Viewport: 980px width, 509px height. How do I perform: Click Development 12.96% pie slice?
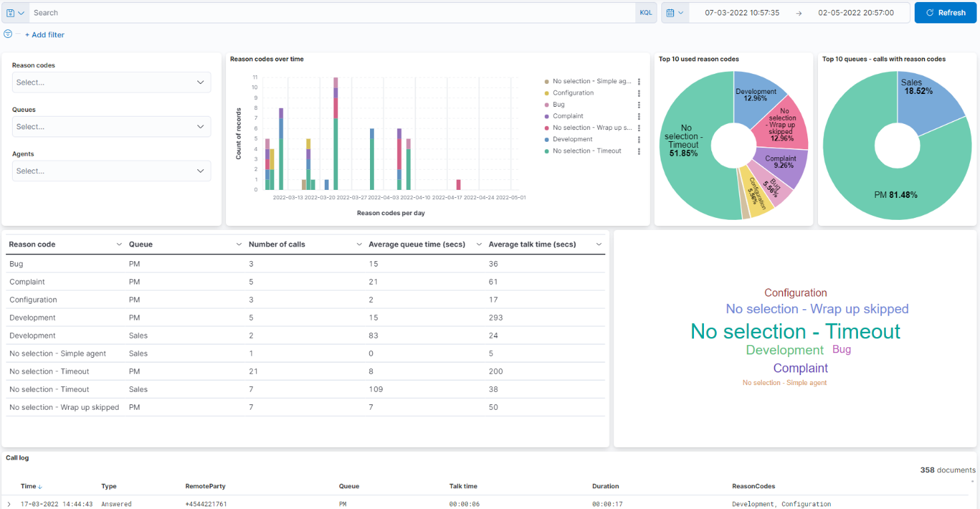pyautogui.click(x=756, y=95)
